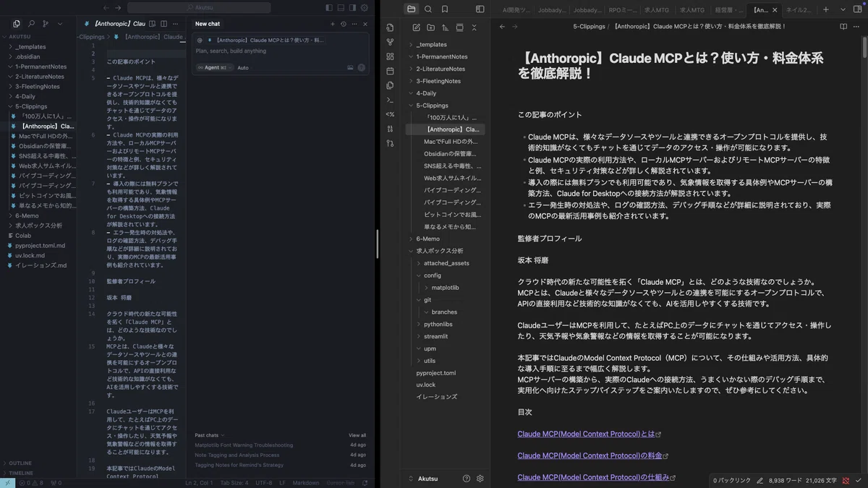868x488 pixels.
Task: Click the @ add context button
Action: 200,40
